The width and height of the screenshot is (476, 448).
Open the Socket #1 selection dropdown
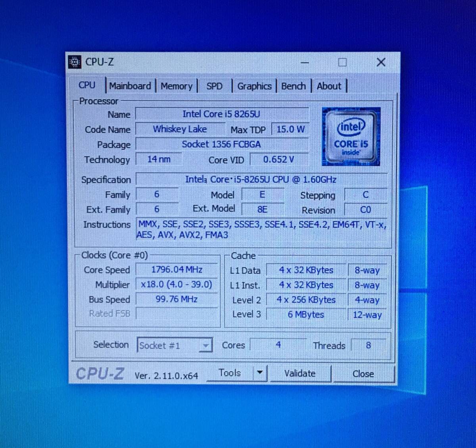175,346
